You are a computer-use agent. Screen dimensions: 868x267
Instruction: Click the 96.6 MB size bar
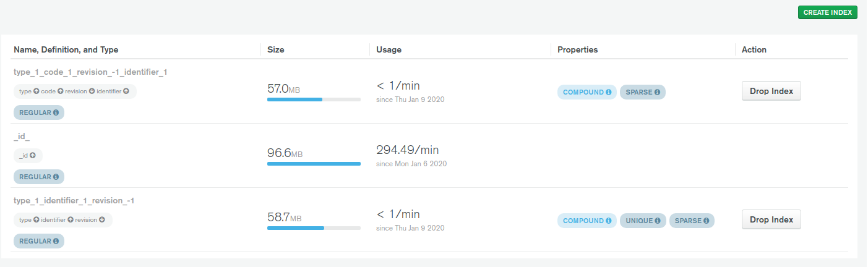tap(314, 164)
